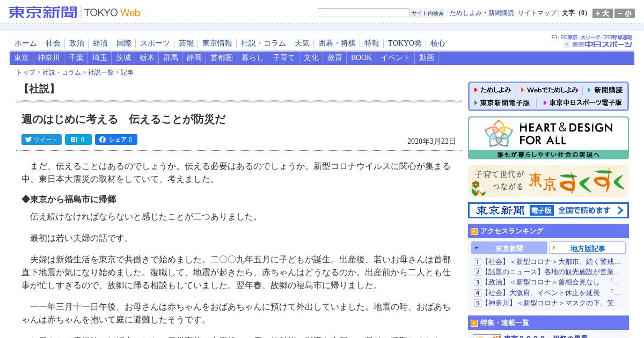The height and width of the screenshot is (338, 644).
Task: Go to 社説・コラム in breadcrumb
Action: [x=62, y=72]
